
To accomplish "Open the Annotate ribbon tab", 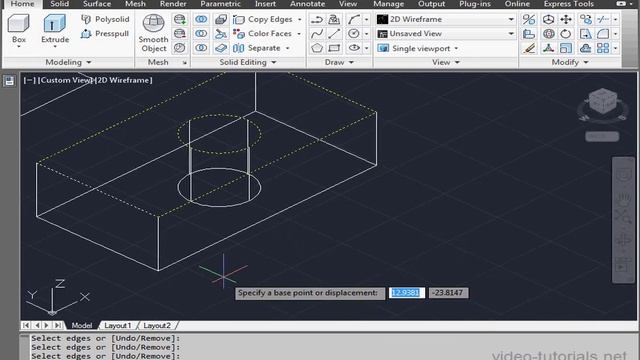I will point(307,4).
